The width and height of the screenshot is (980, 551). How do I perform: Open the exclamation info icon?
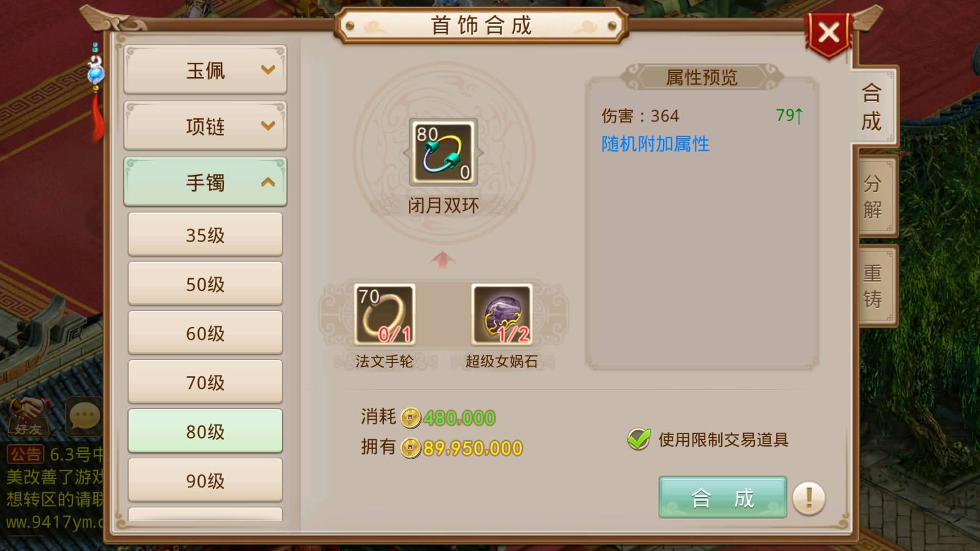pyautogui.click(x=809, y=498)
